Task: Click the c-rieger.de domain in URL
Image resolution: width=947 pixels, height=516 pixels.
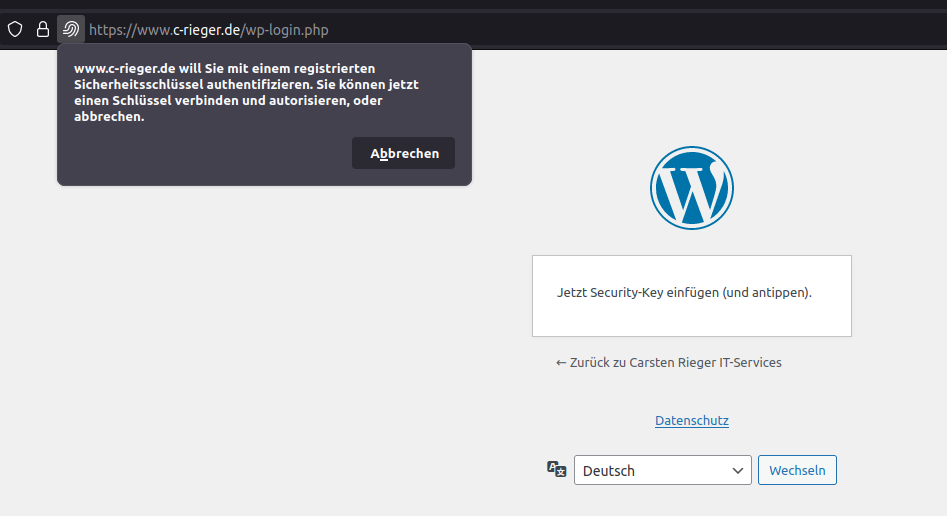Action: [x=207, y=30]
